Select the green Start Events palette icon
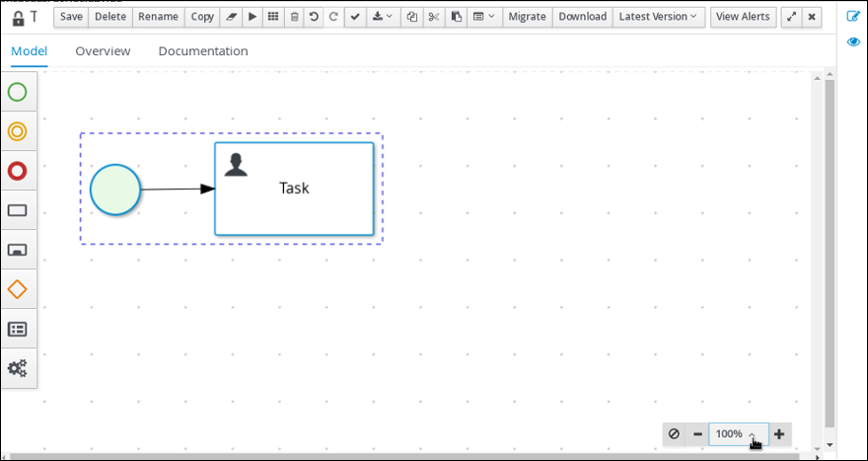Image resolution: width=868 pixels, height=461 pixels. point(18,93)
